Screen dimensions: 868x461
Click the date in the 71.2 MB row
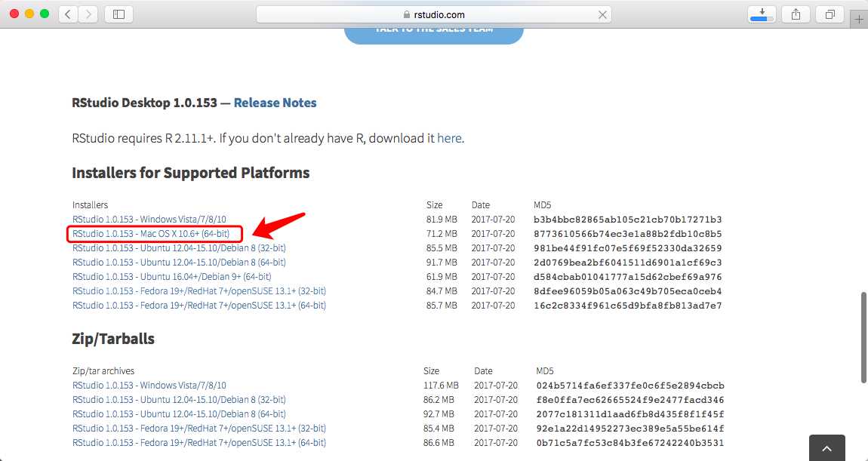click(493, 234)
